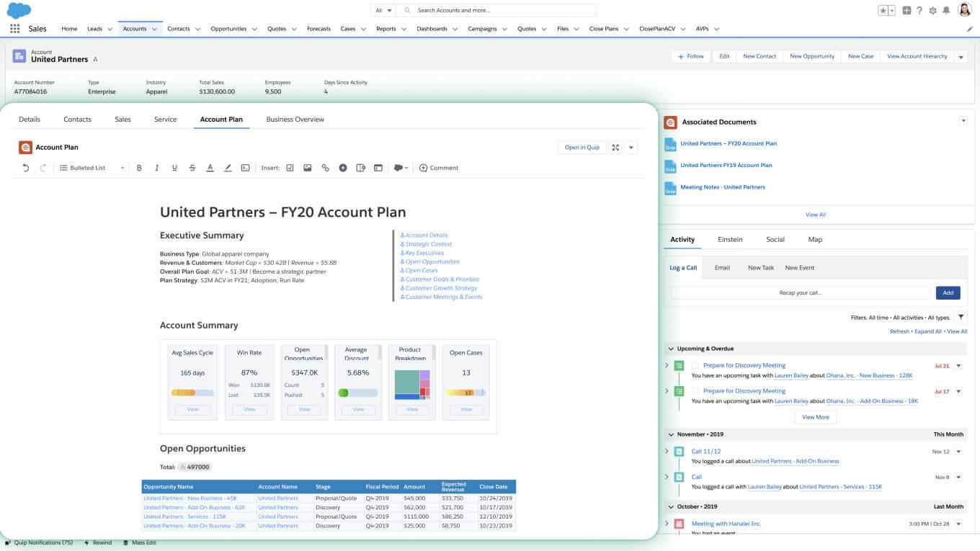Open the Jul 21 task action menu
The height and width of the screenshot is (551, 980).
[x=958, y=365]
